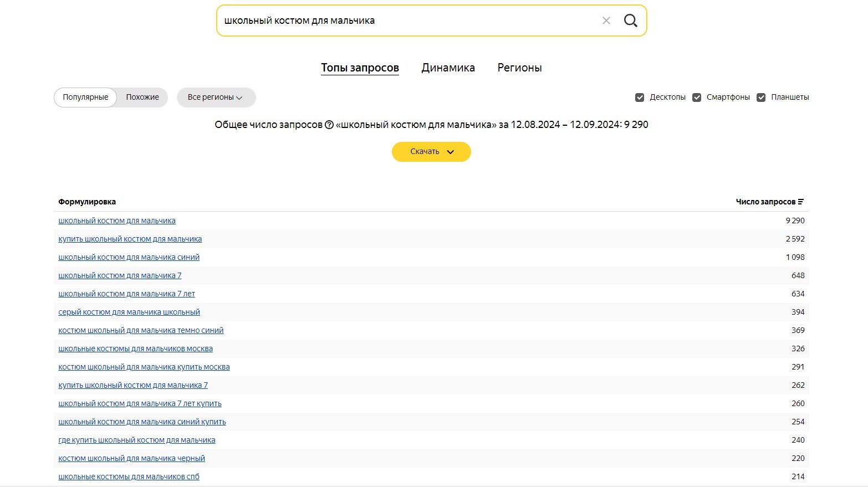Click the query count value 9 290 in table
This screenshot has height=487, width=868.
coord(795,221)
